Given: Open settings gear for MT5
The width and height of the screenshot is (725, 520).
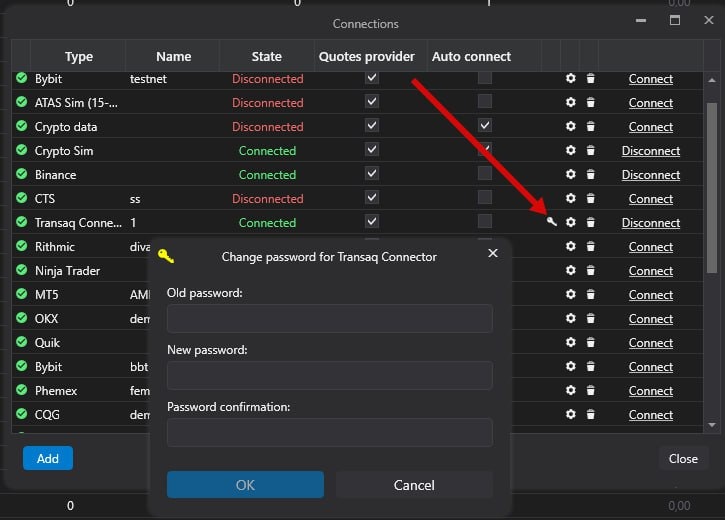Looking at the screenshot, I should 571,294.
